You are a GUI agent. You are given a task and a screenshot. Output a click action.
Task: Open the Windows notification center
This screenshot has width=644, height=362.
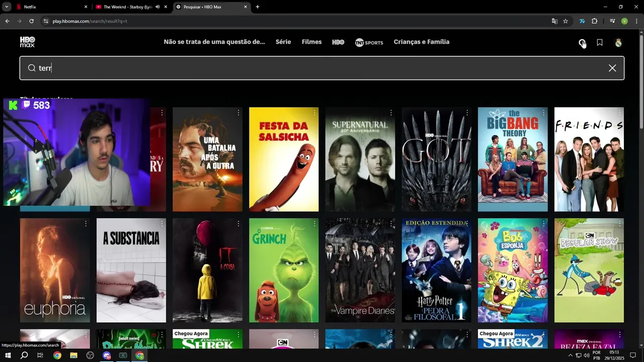point(633,355)
